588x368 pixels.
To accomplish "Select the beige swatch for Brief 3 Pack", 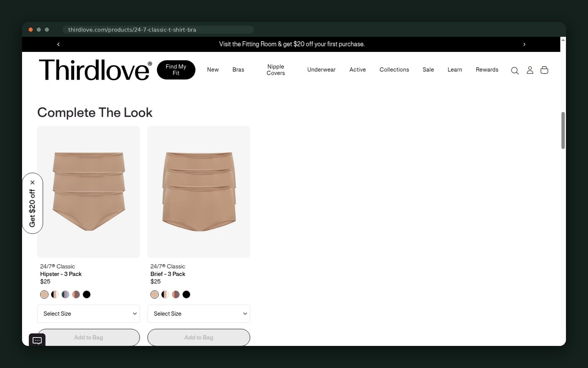I will pyautogui.click(x=154, y=294).
